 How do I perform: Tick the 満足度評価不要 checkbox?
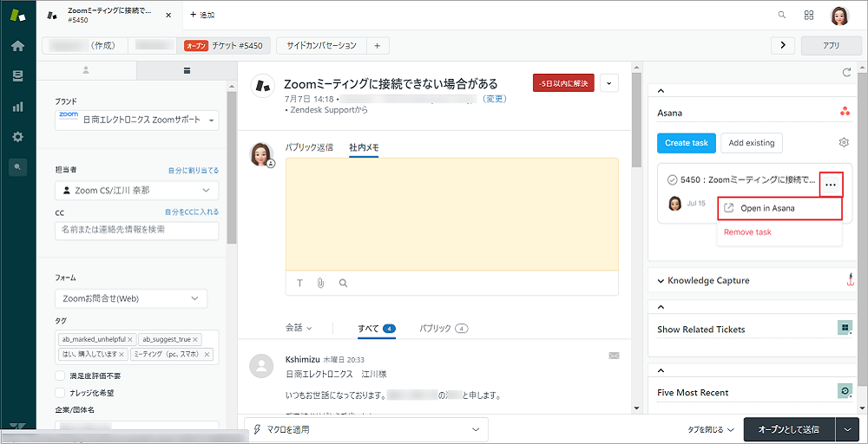pos(60,376)
